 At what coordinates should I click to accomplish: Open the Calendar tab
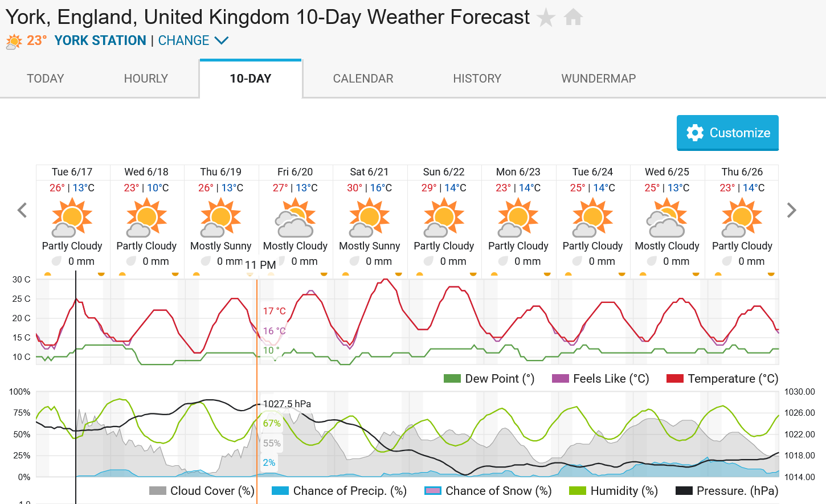pos(363,79)
